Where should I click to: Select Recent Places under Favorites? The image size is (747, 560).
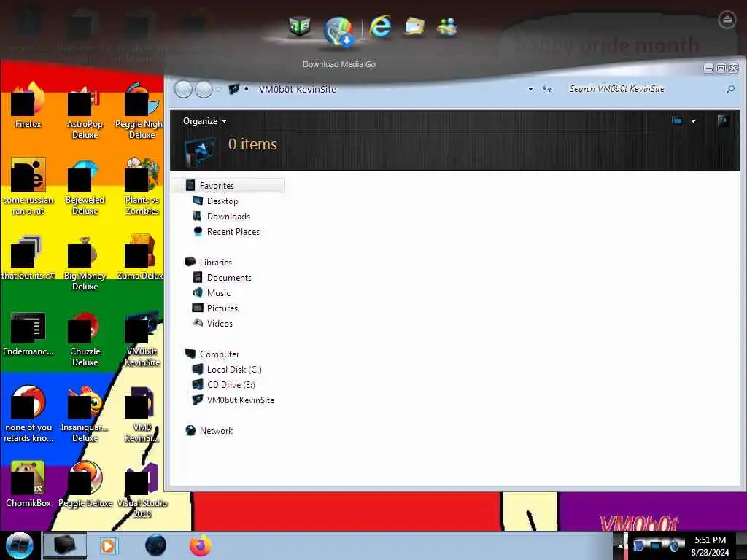(x=233, y=231)
